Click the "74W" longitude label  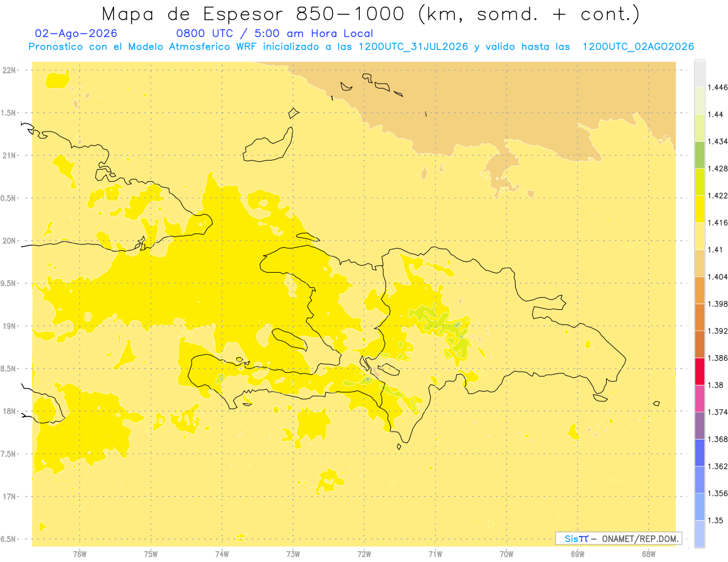click(x=222, y=554)
